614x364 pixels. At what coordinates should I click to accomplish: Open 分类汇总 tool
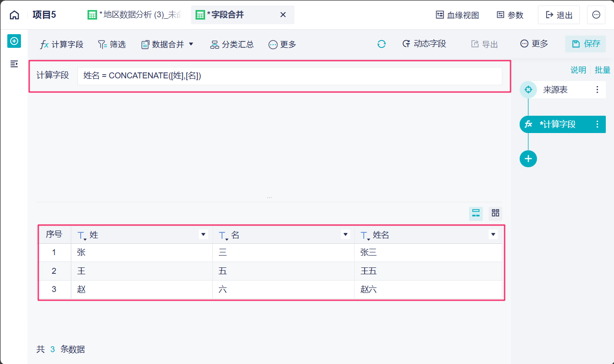[x=232, y=44]
